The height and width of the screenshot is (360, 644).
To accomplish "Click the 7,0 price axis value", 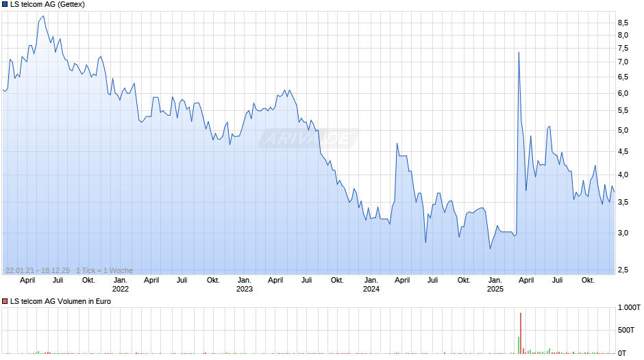I will pos(623,62).
